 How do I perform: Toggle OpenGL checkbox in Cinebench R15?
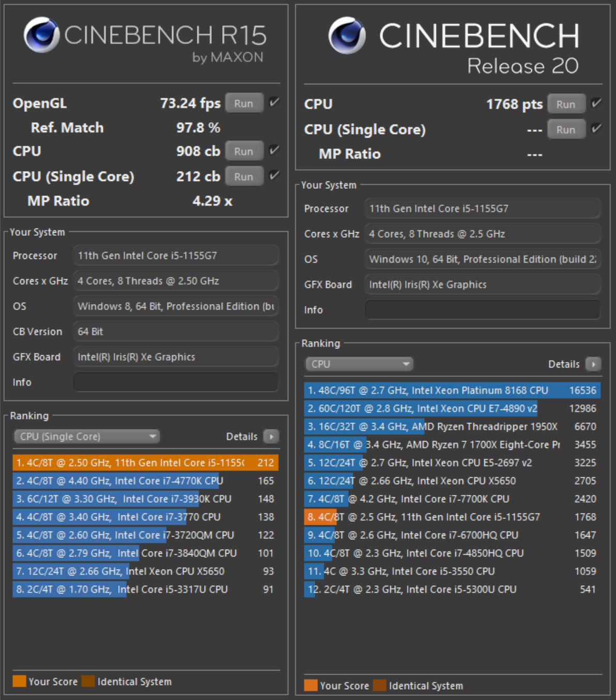[274, 102]
